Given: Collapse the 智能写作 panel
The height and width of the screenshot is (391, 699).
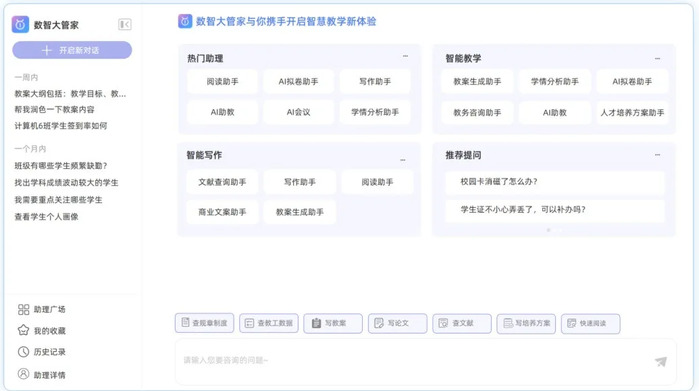Looking at the screenshot, I should 403,160.
